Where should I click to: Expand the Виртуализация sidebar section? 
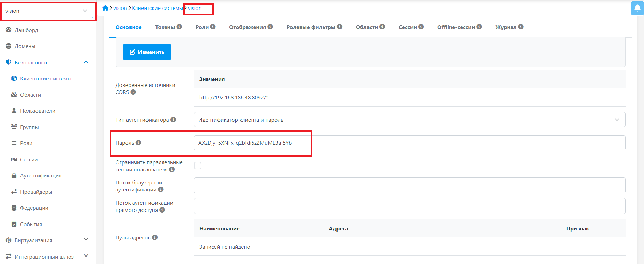tap(86, 240)
